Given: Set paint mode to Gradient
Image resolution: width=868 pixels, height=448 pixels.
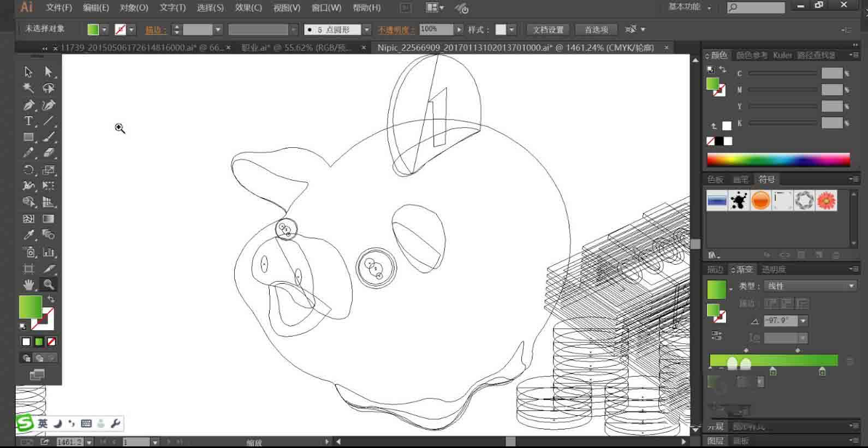Looking at the screenshot, I should (x=39, y=342).
